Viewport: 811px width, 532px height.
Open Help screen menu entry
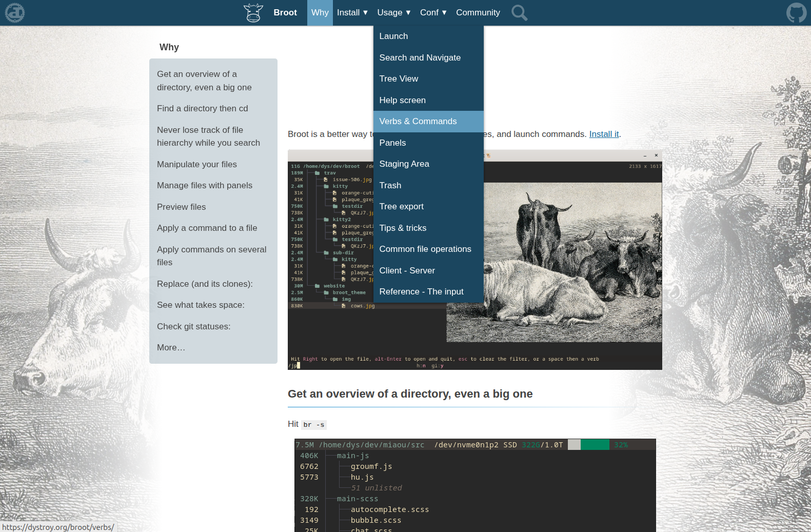pos(428,101)
